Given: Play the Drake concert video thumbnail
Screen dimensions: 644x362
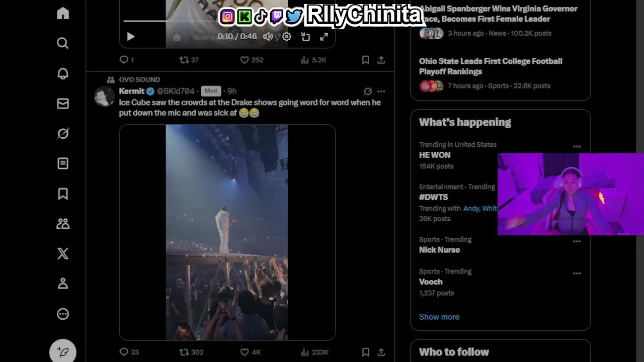Looking at the screenshot, I should (227, 232).
